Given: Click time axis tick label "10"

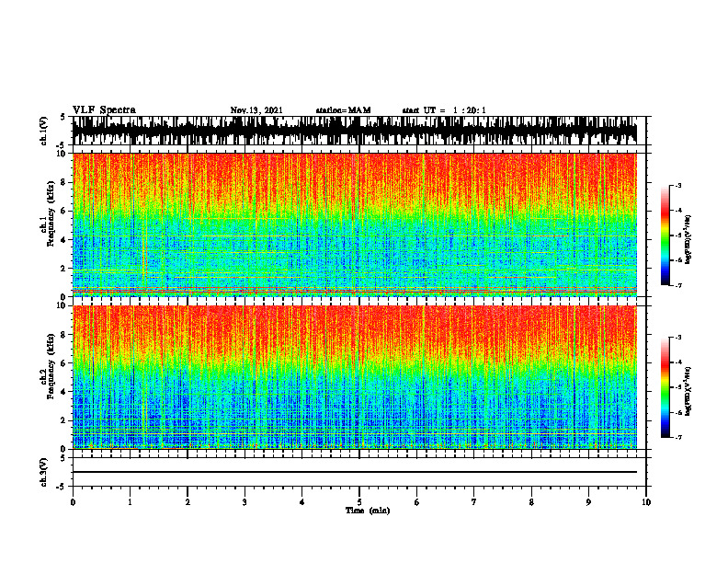Looking at the screenshot, I should [646, 502].
